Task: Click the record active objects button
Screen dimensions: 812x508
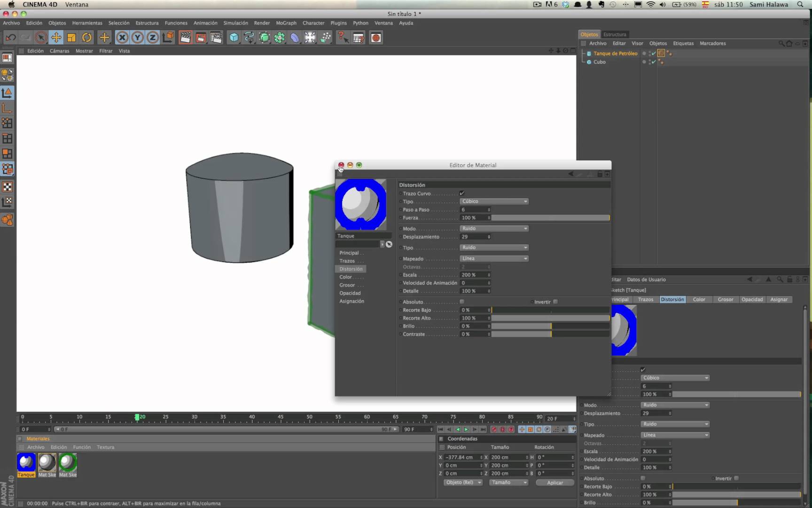Action: (494, 429)
